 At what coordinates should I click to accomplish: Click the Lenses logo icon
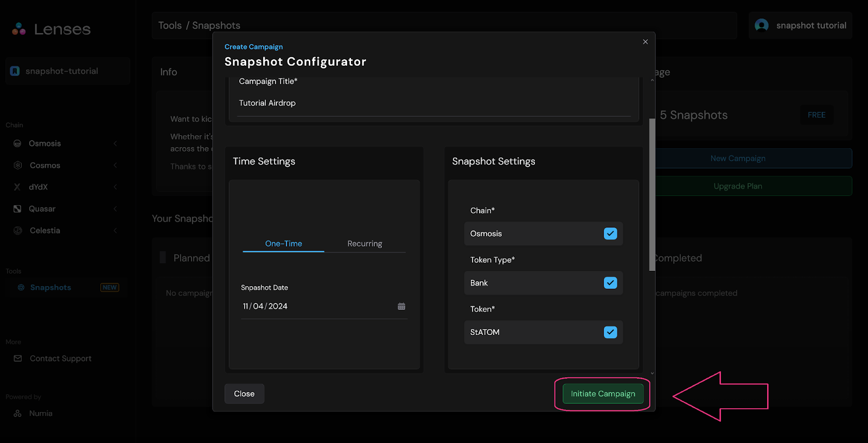pos(19,29)
